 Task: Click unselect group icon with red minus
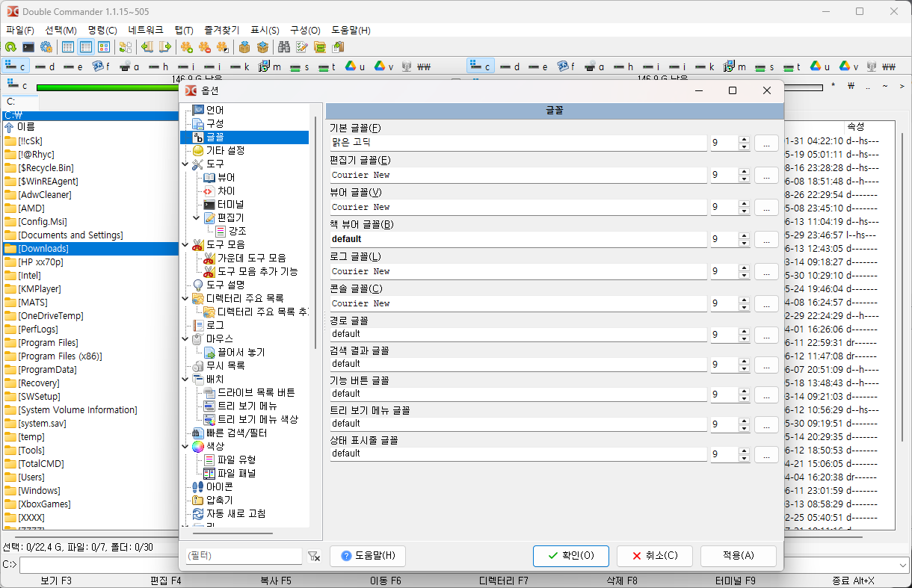(205, 47)
